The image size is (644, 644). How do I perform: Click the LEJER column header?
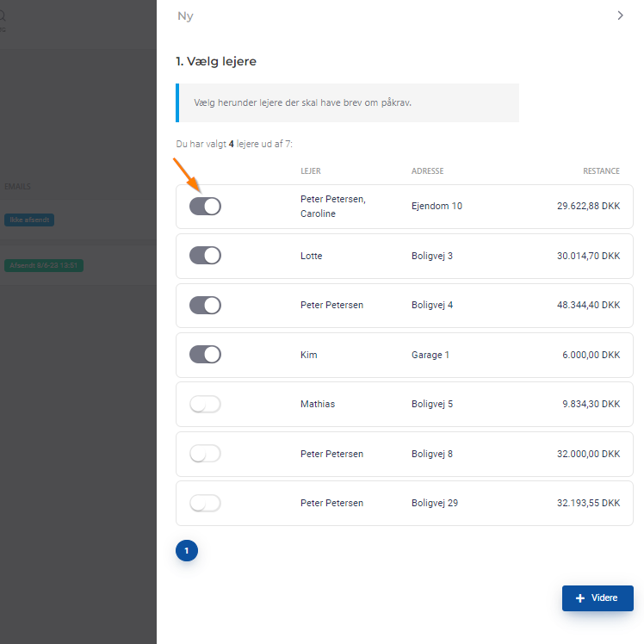click(x=310, y=171)
